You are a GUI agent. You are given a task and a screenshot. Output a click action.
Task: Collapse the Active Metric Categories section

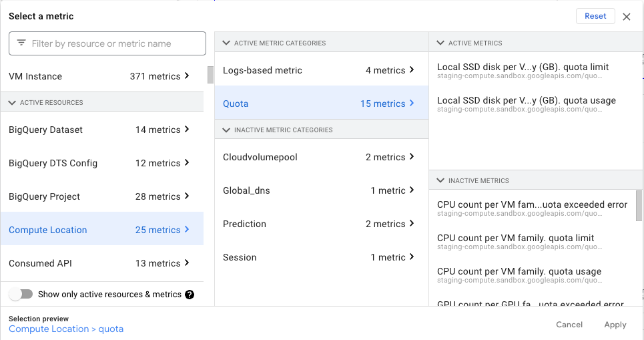point(226,43)
